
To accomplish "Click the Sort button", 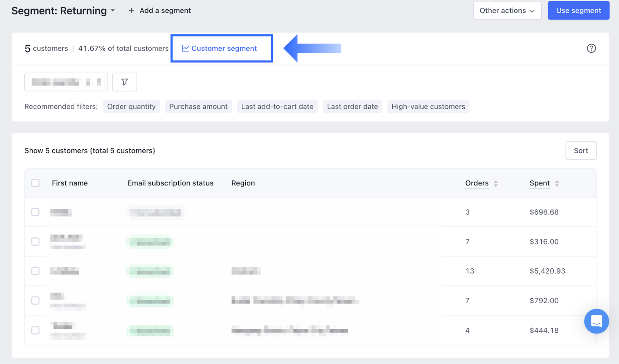I will click(x=580, y=150).
